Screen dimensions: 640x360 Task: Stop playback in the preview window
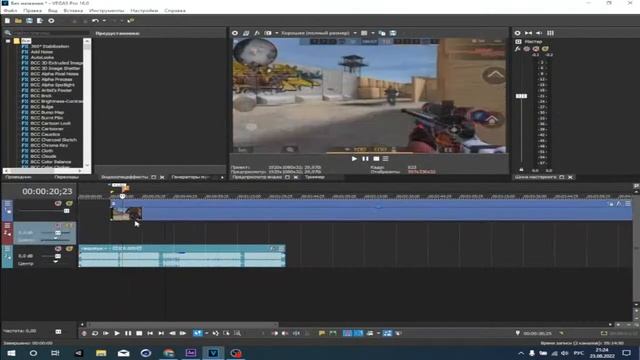[376, 159]
